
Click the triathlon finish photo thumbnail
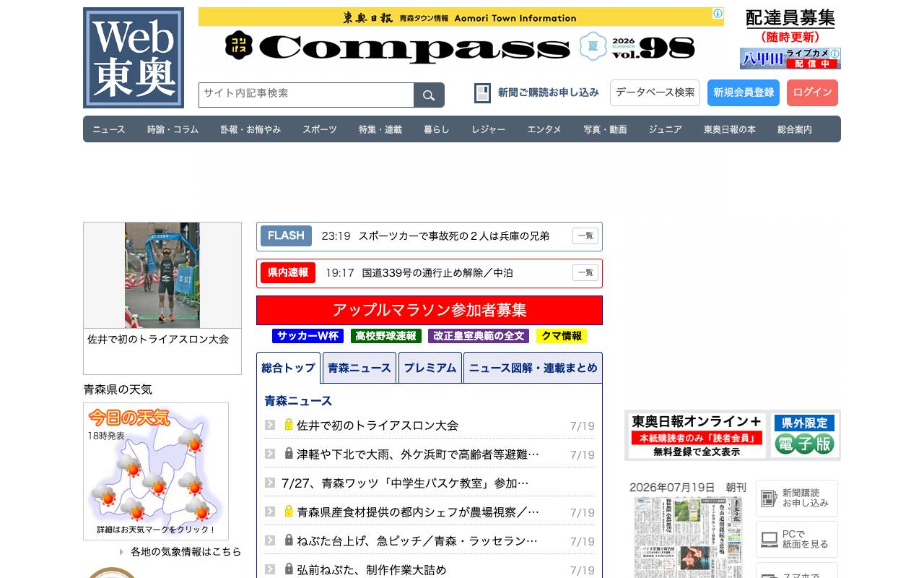[x=162, y=275]
